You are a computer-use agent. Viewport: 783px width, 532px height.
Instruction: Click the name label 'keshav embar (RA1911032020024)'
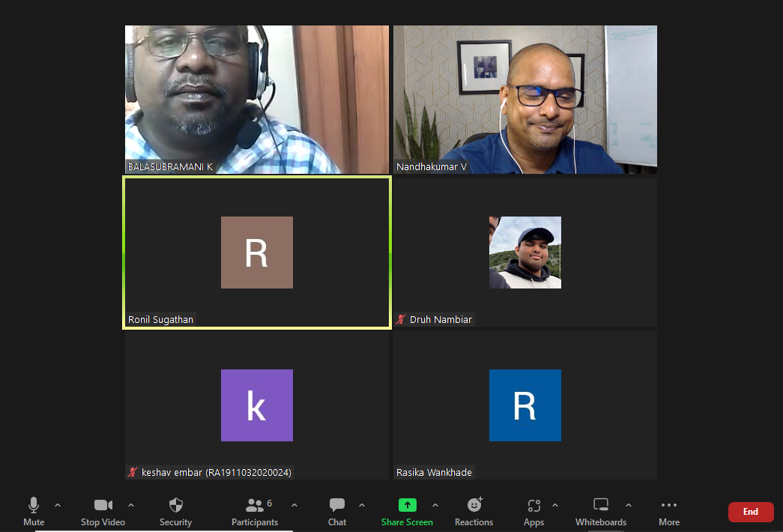(x=217, y=473)
